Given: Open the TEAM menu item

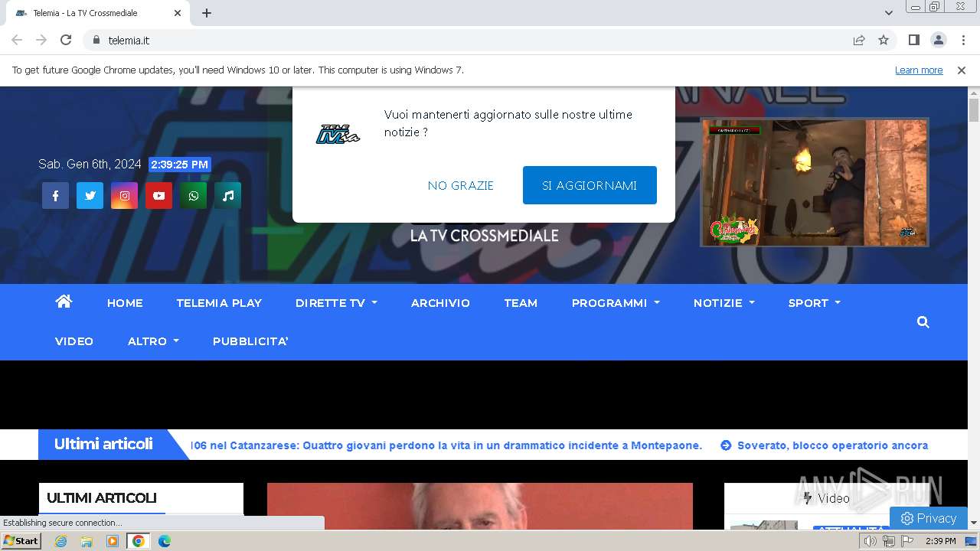Looking at the screenshot, I should 521,303.
